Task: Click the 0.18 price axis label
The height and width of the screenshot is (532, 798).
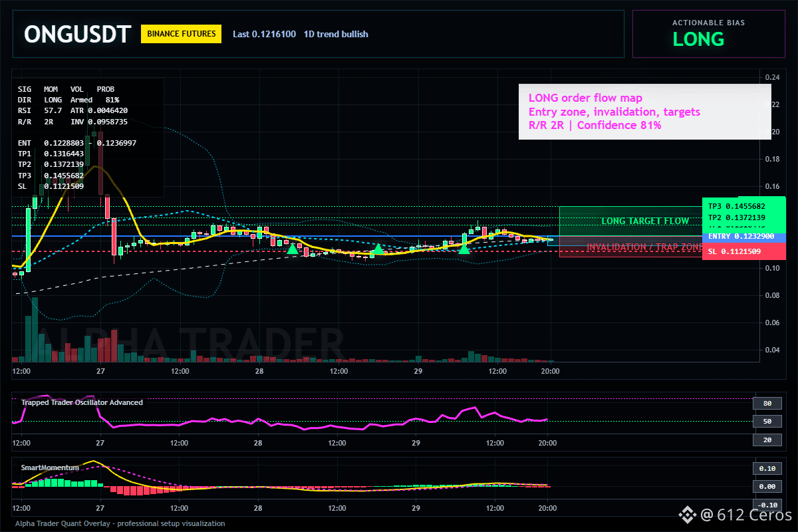Action: point(772,160)
